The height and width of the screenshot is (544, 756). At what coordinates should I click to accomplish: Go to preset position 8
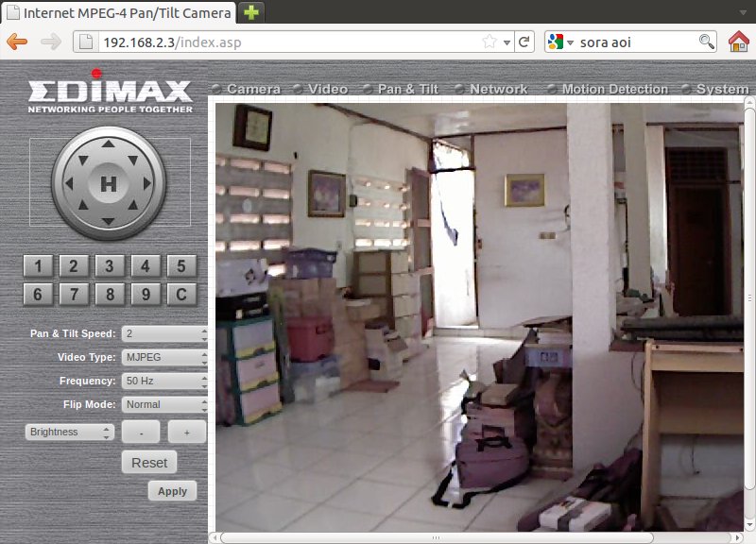click(110, 295)
